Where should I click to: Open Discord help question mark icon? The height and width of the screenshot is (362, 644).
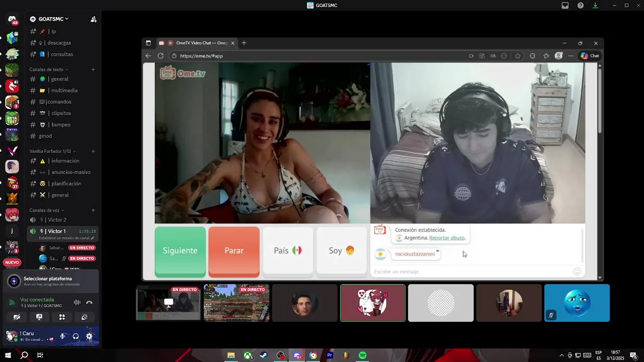click(x=581, y=6)
